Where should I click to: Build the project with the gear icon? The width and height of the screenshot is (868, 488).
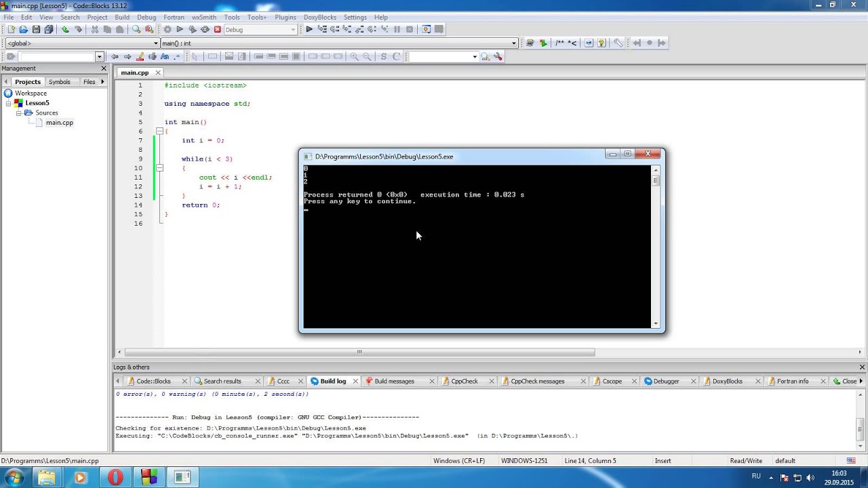pos(167,29)
